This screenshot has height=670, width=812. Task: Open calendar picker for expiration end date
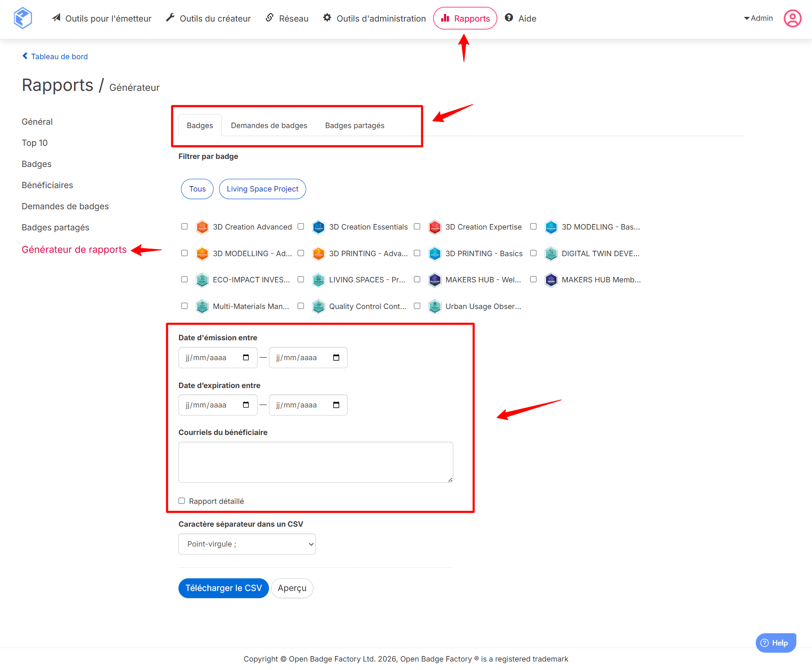click(x=336, y=405)
